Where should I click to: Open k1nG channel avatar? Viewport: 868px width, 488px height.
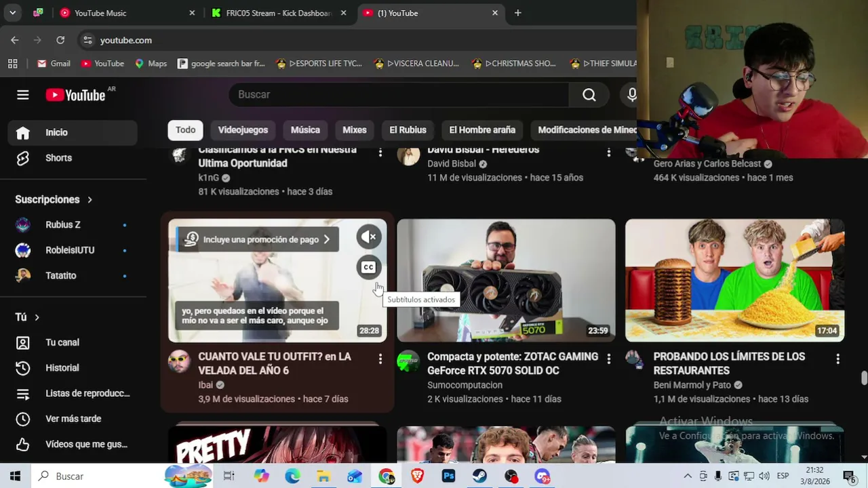click(x=179, y=155)
